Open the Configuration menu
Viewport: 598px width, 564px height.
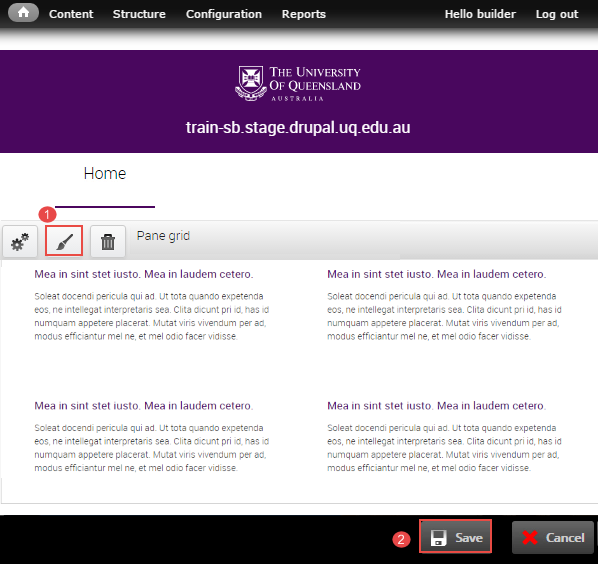[x=224, y=14]
